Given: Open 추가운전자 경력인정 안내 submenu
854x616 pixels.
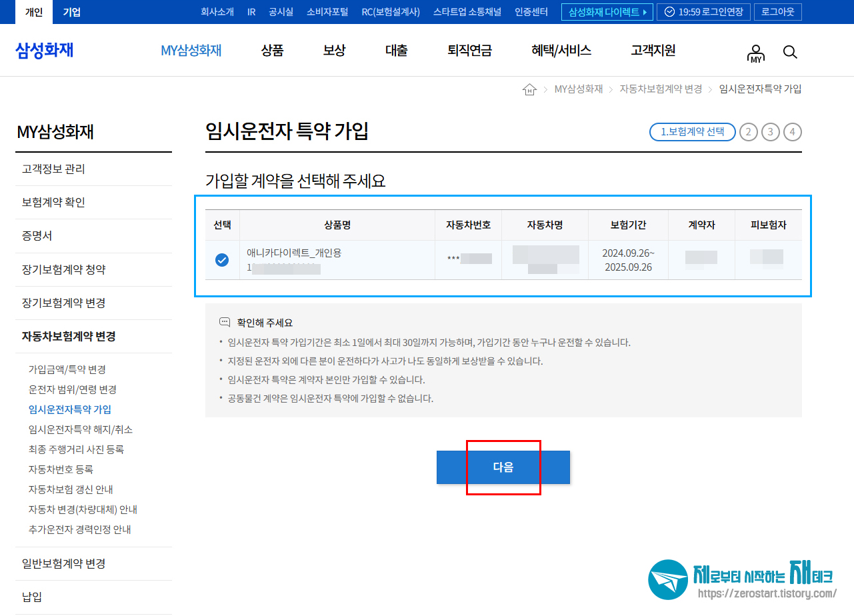Looking at the screenshot, I should [80, 529].
